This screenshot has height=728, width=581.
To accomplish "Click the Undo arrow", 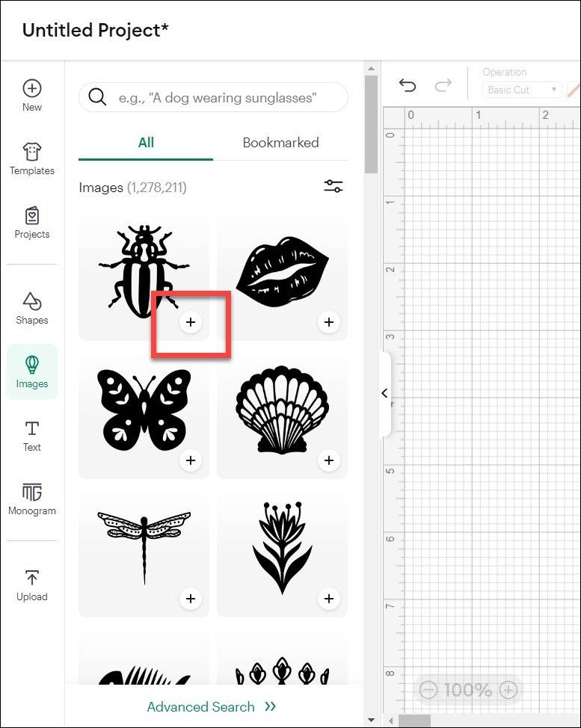I will pyautogui.click(x=408, y=86).
